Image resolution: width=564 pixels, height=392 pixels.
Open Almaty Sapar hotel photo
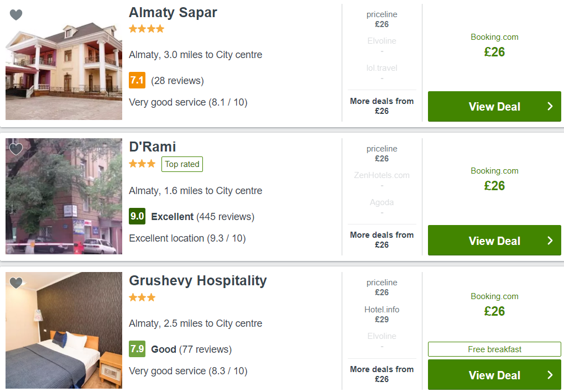[64, 62]
